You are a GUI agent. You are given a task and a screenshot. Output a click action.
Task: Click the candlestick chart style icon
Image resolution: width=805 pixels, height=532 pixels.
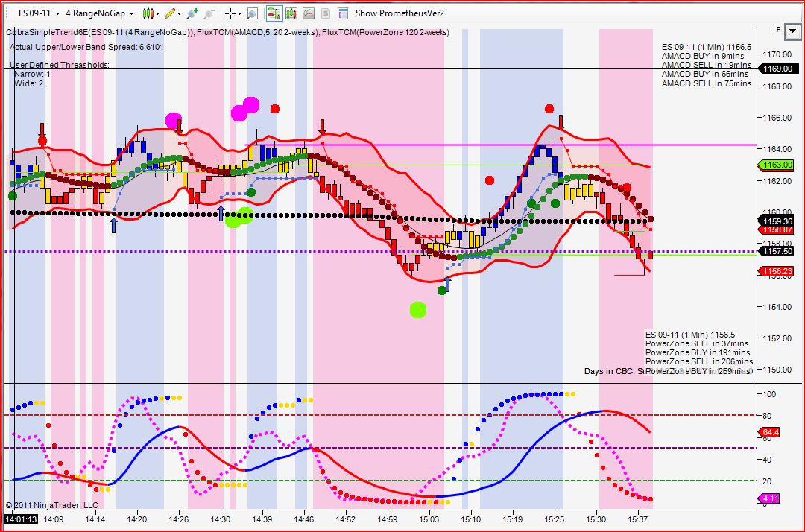click(148, 14)
